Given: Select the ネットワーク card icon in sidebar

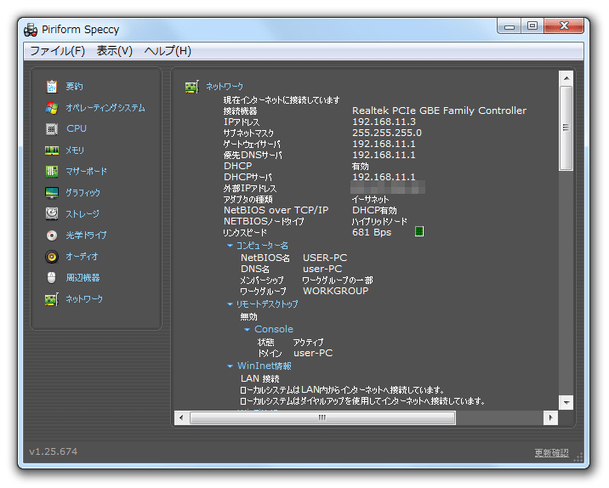Looking at the screenshot, I should click(x=52, y=299).
